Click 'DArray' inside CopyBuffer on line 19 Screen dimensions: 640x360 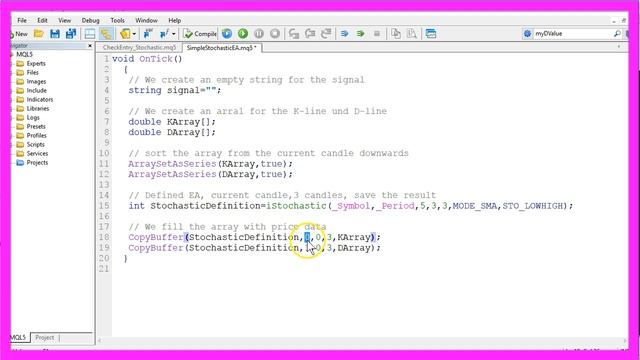click(354, 248)
